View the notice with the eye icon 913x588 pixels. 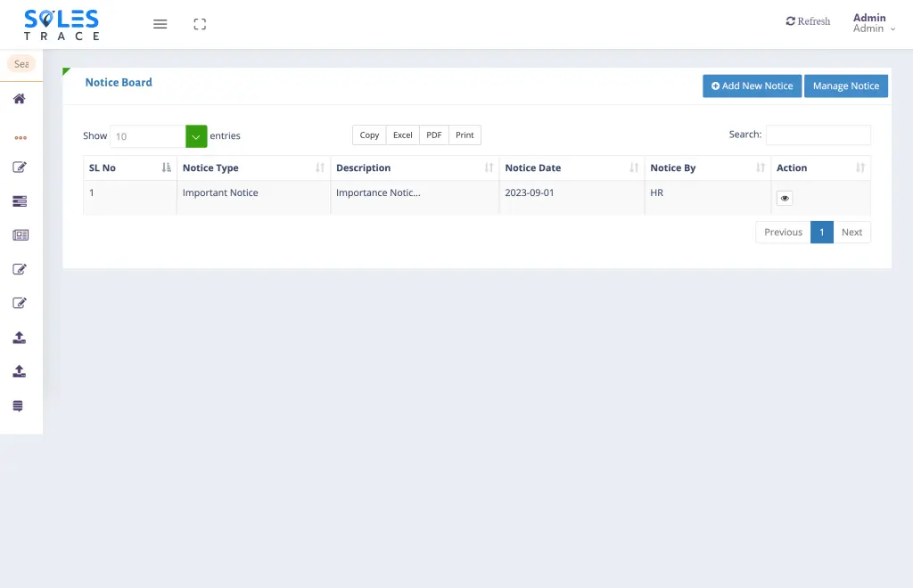(x=785, y=199)
